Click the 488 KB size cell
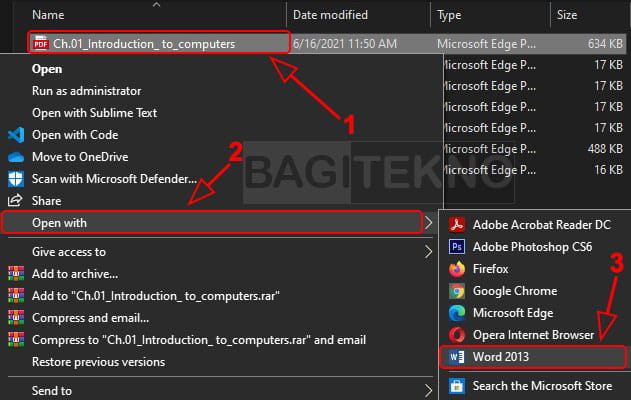The height and width of the screenshot is (400, 631). [605, 149]
